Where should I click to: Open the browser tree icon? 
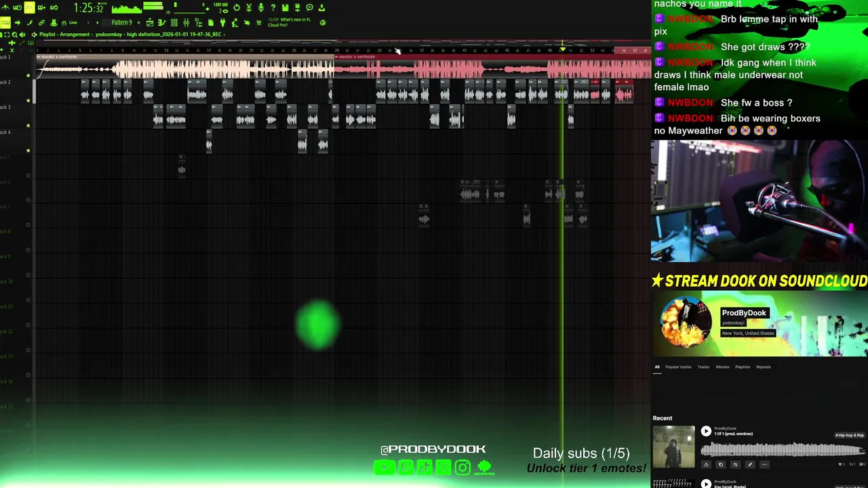pos(198,23)
